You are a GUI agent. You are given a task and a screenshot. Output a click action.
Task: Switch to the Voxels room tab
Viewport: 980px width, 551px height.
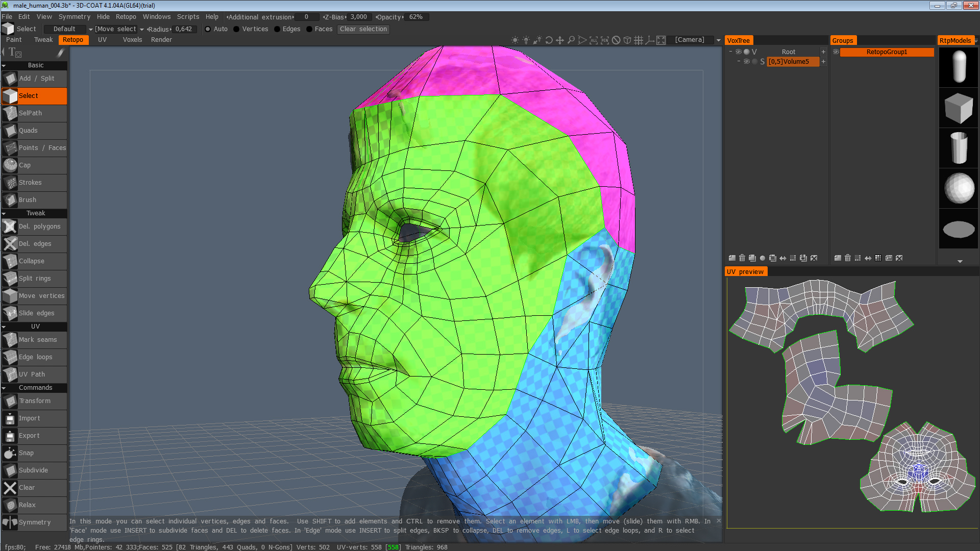tap(132, 39)
